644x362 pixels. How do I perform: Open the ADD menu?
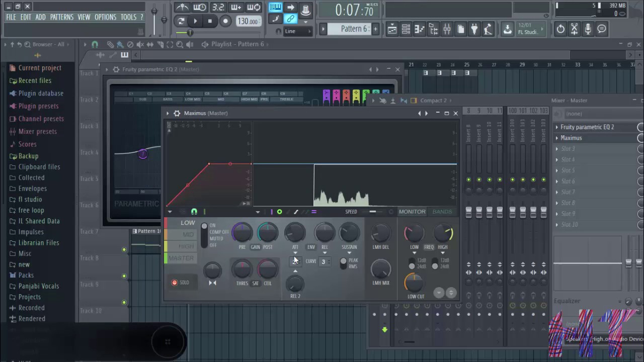(x=41, y=17)
